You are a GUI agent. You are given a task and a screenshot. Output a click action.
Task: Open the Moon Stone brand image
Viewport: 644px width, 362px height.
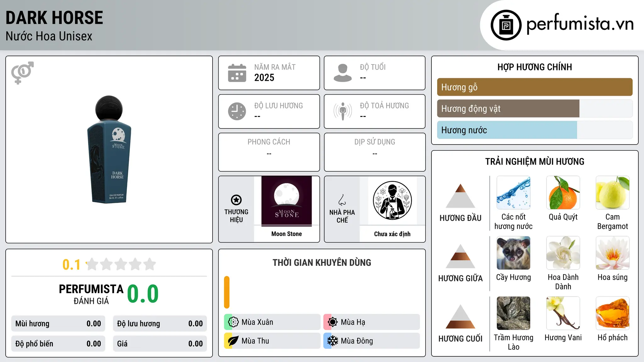coord(286,201)
